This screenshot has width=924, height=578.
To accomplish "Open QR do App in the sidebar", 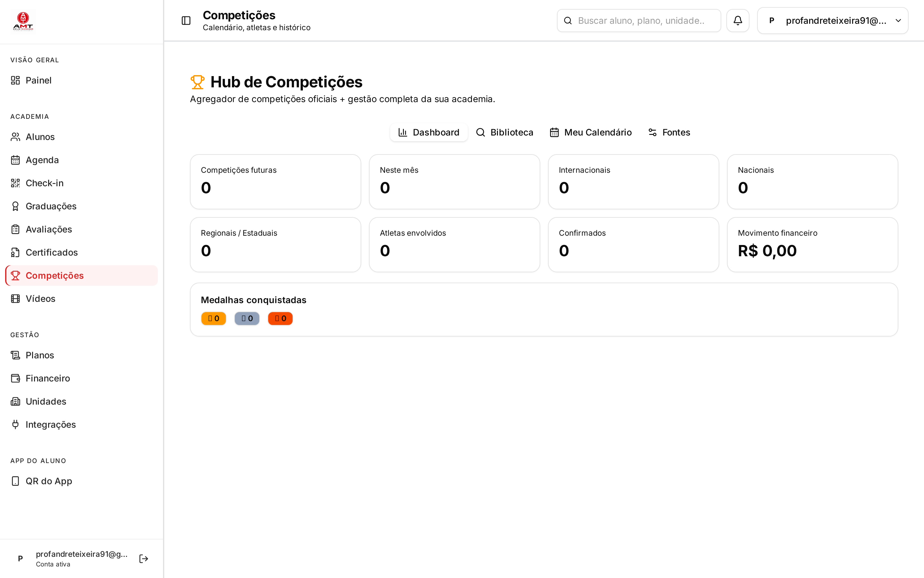I will pyautogui.click(x=81, y=481).
